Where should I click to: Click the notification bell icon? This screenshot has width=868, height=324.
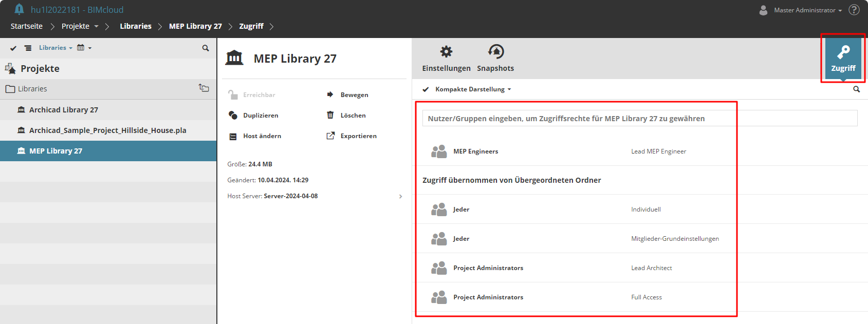(19, 9)
